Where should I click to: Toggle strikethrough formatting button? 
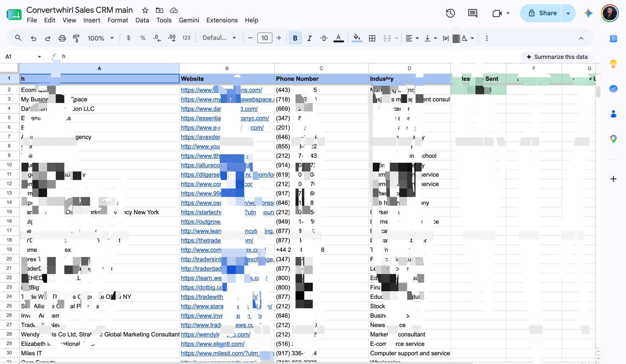pos(324,38)
